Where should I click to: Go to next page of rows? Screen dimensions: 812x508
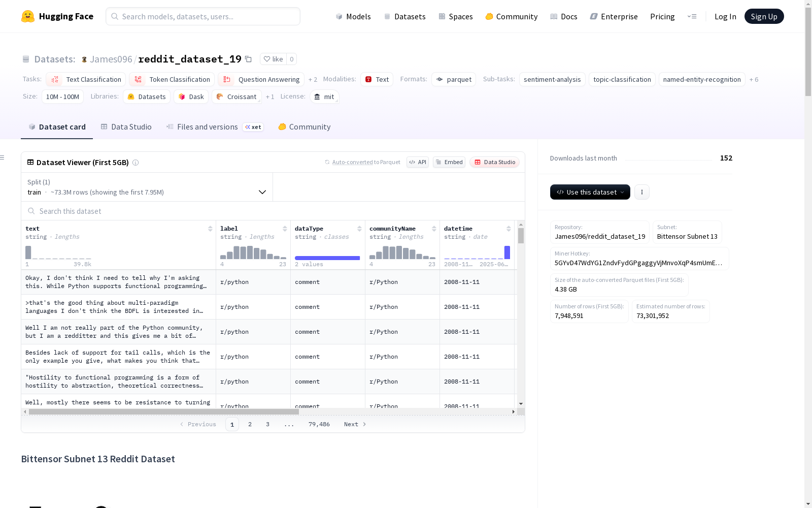(355, 424)
